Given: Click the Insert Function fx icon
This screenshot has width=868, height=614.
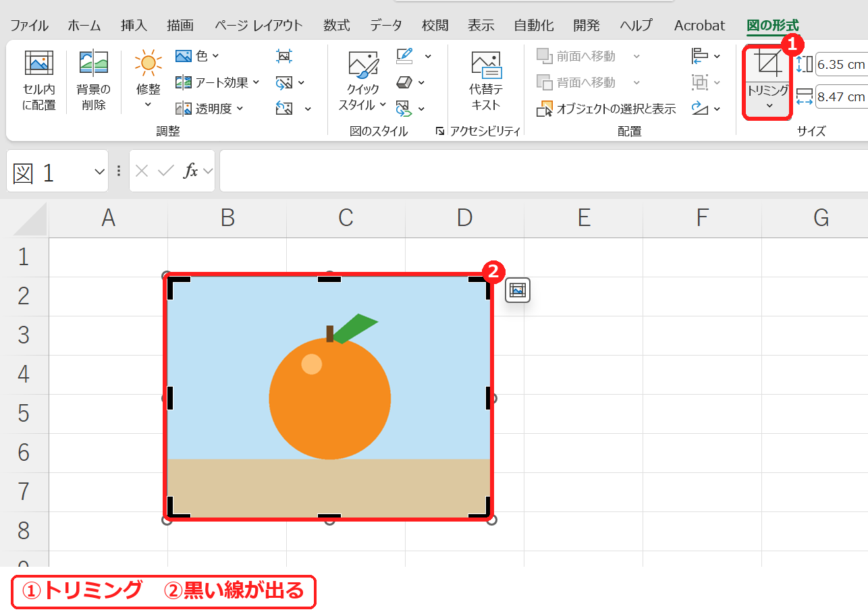Looking at the screenshot, I should pos(191,171).
